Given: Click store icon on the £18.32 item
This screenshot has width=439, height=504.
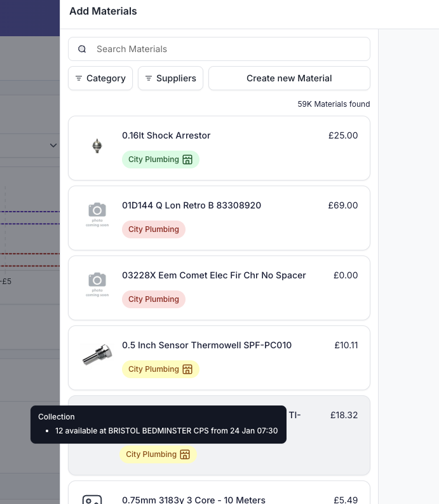Looking at the screenshot, I should click(185, 454).
